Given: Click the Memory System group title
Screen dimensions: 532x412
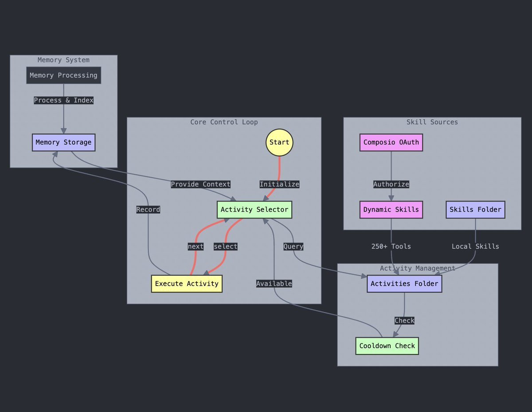Looking at the screenshot, I should coord(63,60).
